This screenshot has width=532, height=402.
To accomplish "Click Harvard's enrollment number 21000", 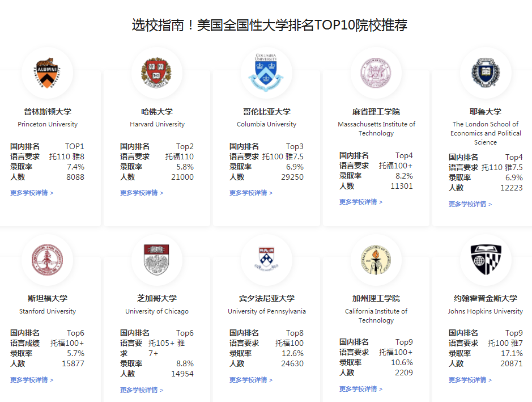I will pyautogui.click(x=182, y=177).
